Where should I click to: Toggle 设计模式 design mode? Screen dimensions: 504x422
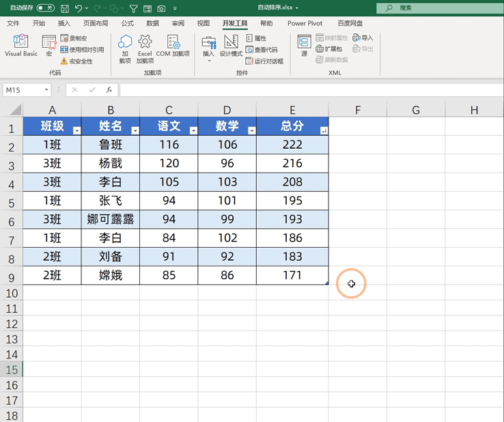pyautogui.click(x=231, y=45)
